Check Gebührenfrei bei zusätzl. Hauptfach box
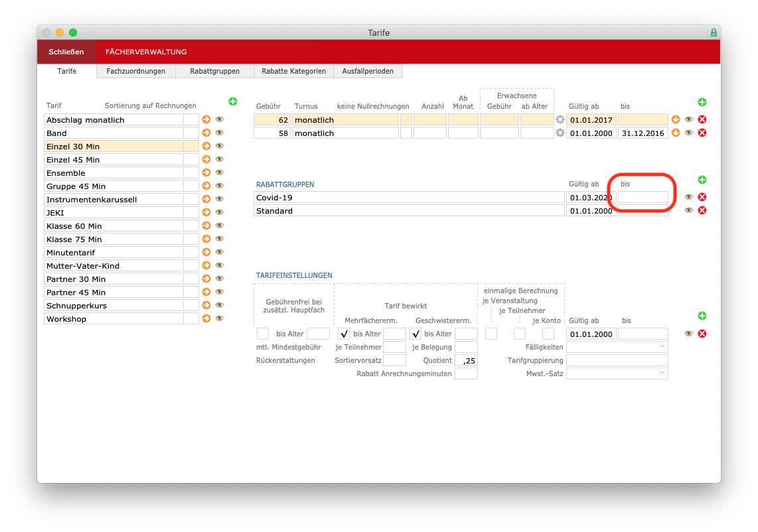 [x=262, y=334]
